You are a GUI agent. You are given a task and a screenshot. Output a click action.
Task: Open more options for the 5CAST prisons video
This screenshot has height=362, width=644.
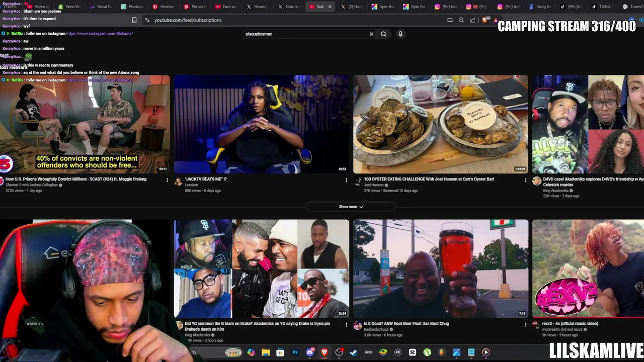tap(167, 180)
